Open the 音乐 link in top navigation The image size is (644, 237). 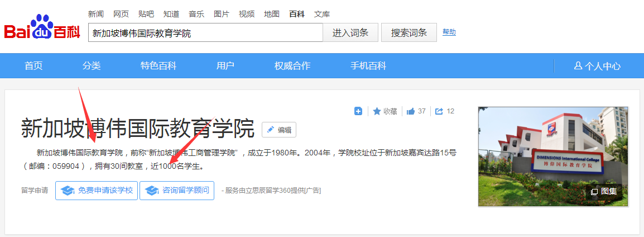pyautogui.click(x=196, y=14)
